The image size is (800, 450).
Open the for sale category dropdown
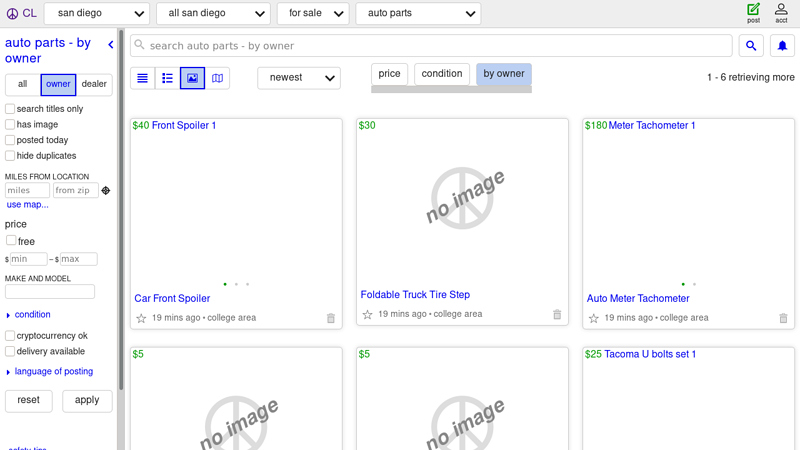(313, 13)
